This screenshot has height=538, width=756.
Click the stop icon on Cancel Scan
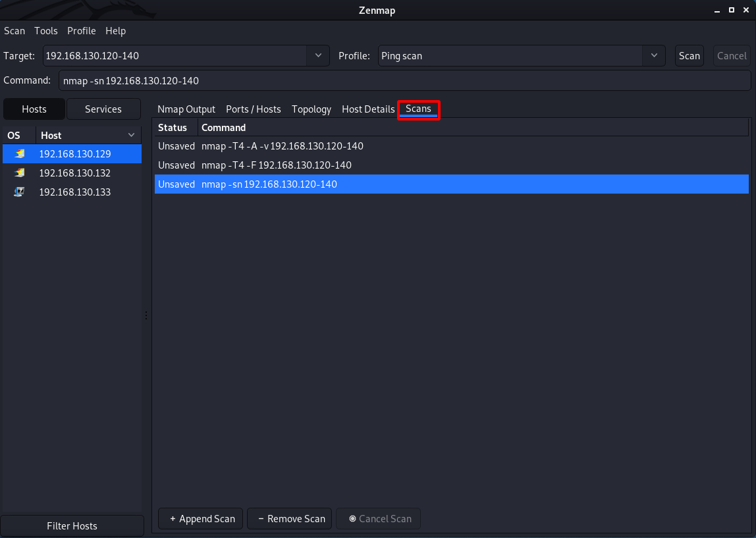[352, 519]
